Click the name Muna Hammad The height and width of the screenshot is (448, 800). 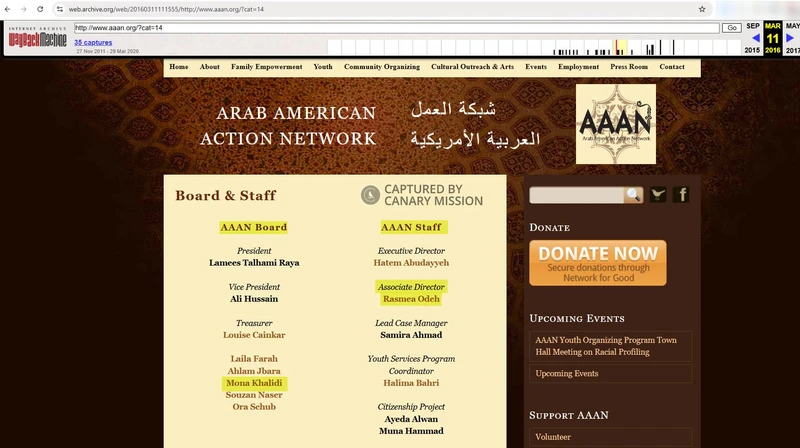click(411, 431)
